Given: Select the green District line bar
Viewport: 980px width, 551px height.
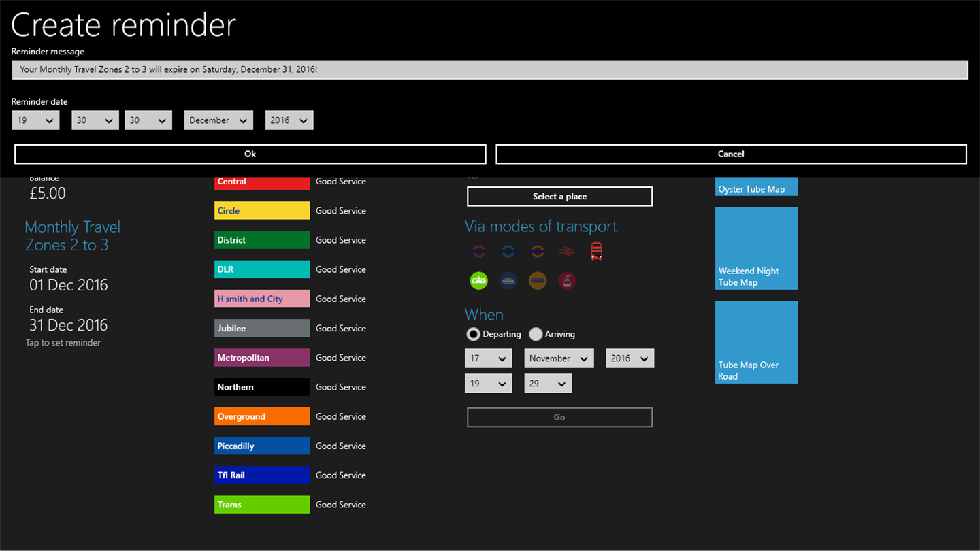Looking at the screenshot, I should tap(262, 240).
